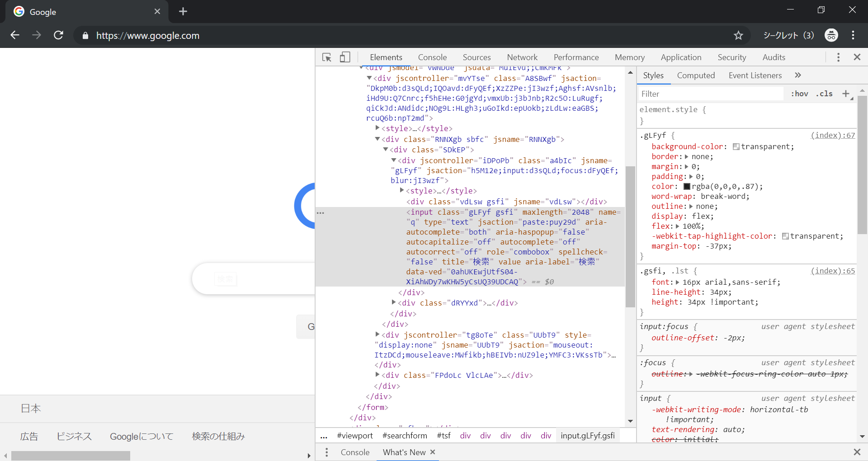Open the (index):67 source link
The width and height of the screenshot is (868, 461).
click(833, 135)
